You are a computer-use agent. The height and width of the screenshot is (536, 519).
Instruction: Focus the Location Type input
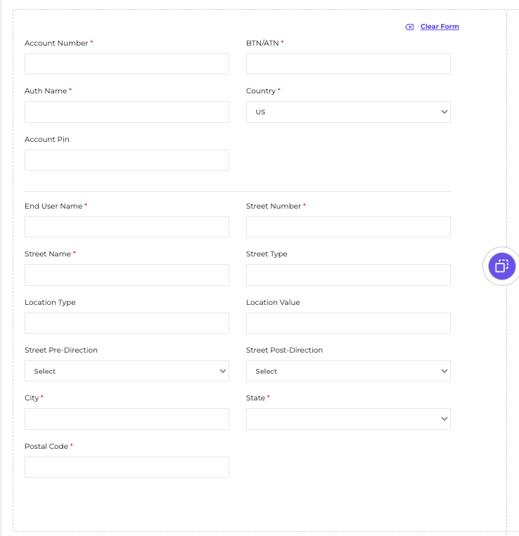coord(127,323)
